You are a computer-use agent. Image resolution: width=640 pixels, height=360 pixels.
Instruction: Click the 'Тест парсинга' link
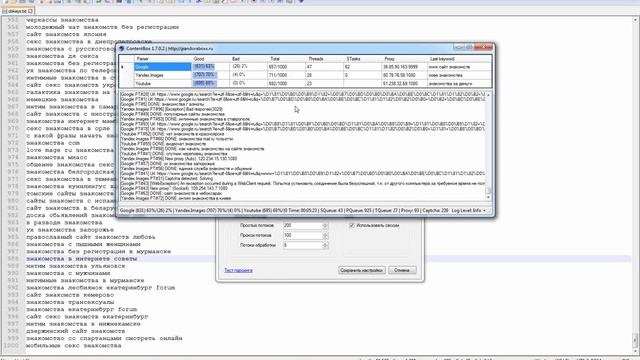click(x=238, y=270)
